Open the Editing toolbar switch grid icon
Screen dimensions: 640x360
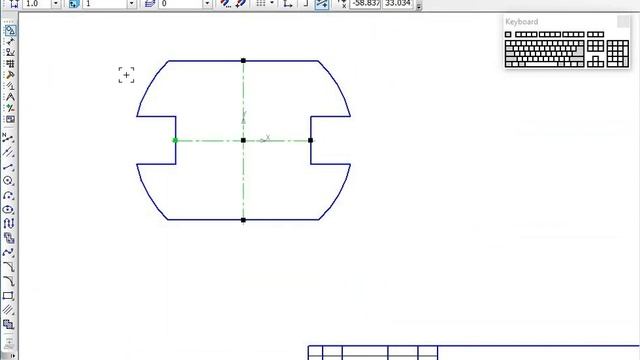10,63
